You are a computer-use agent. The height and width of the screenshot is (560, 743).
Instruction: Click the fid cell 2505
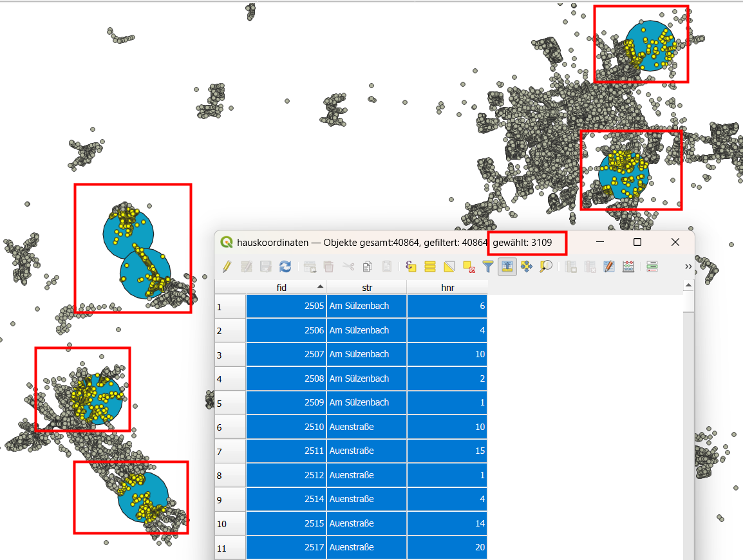[287, 306]
